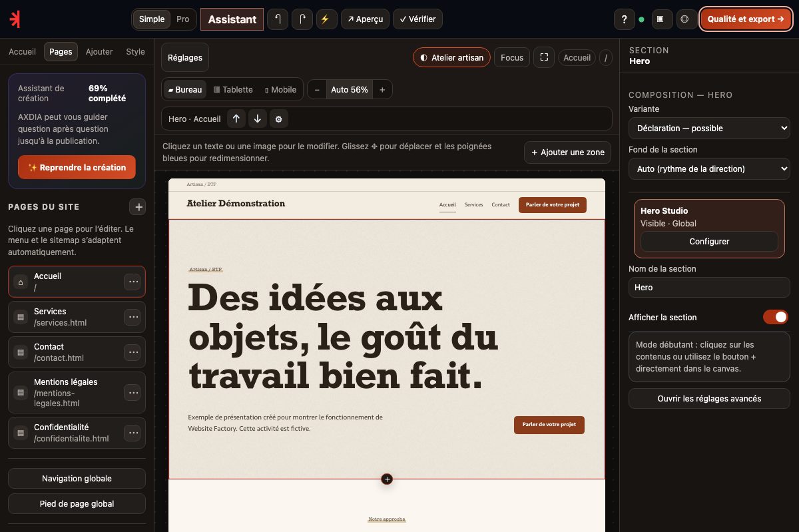Open the Style tab
This screenshot has height=532, width=799.
point(135,51)
